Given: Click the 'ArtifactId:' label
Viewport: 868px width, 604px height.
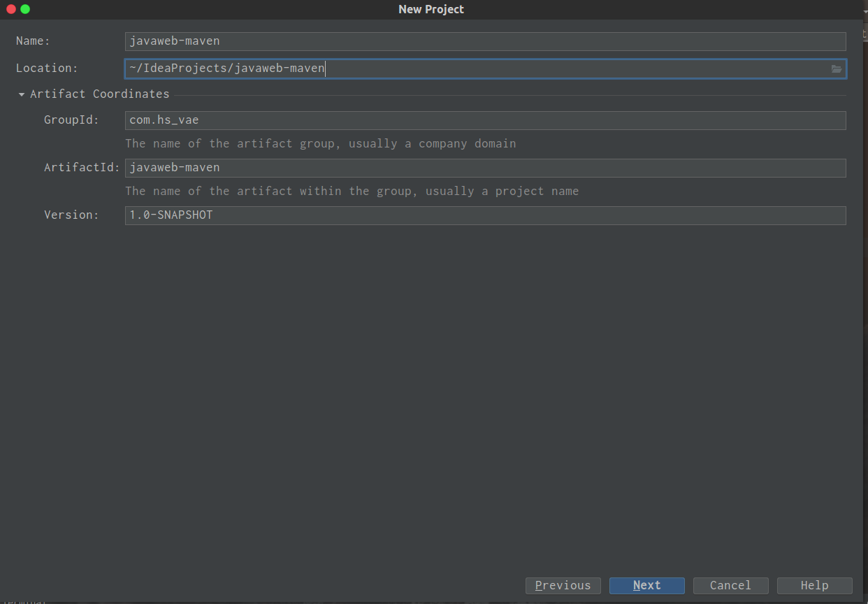Looking at the screenshot, I should pyautogui.click(x=82, y=168).
